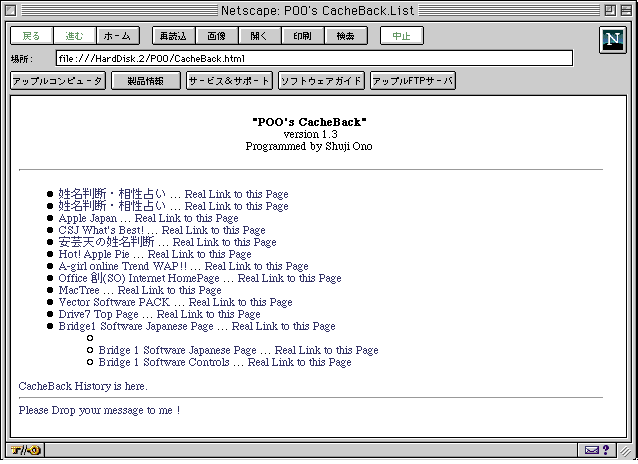Click the 画像 (Images) button

click(216, 36)
